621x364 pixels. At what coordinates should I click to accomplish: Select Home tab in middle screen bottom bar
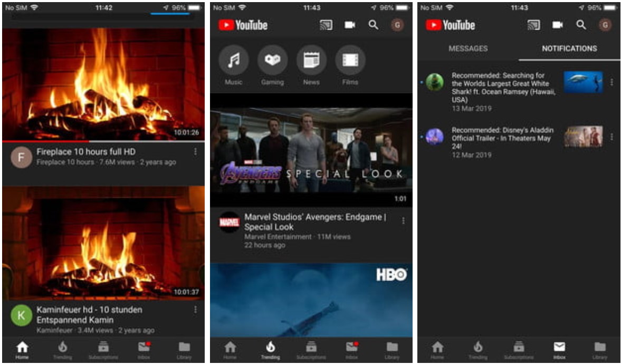(x=230, y=350)
